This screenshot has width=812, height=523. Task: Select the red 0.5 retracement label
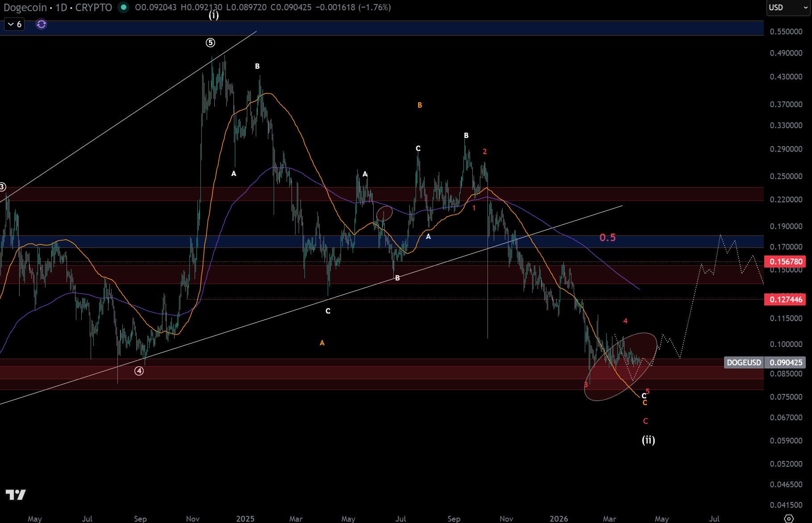[607, 238]
